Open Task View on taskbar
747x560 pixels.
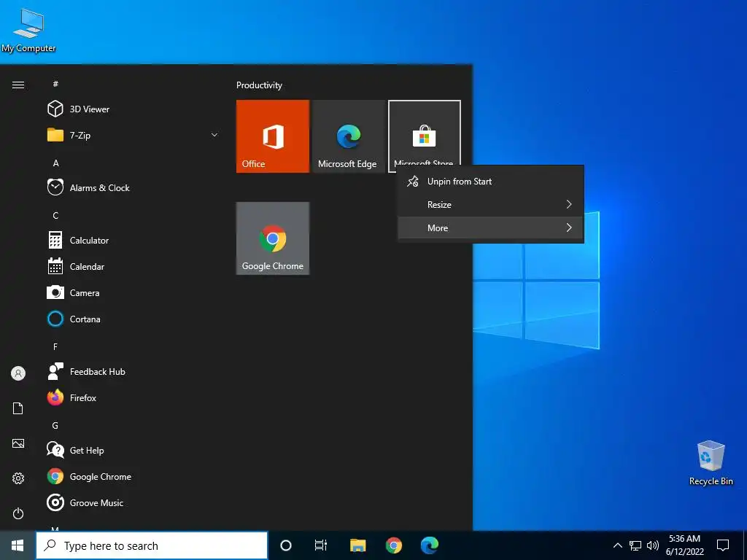click(321, 545)
